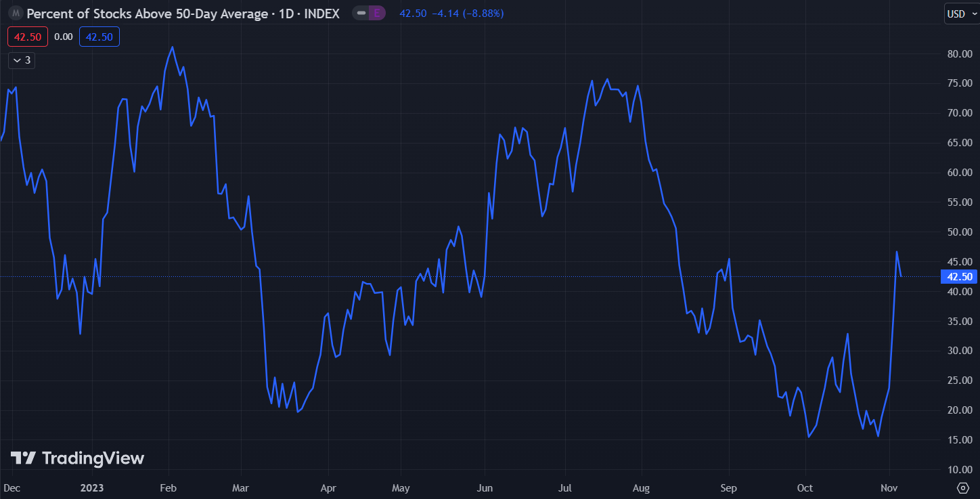Viewport: 980px width, 499px height.
Task: Click the grey dash status pill icon
Action: [x=361, y=14]
